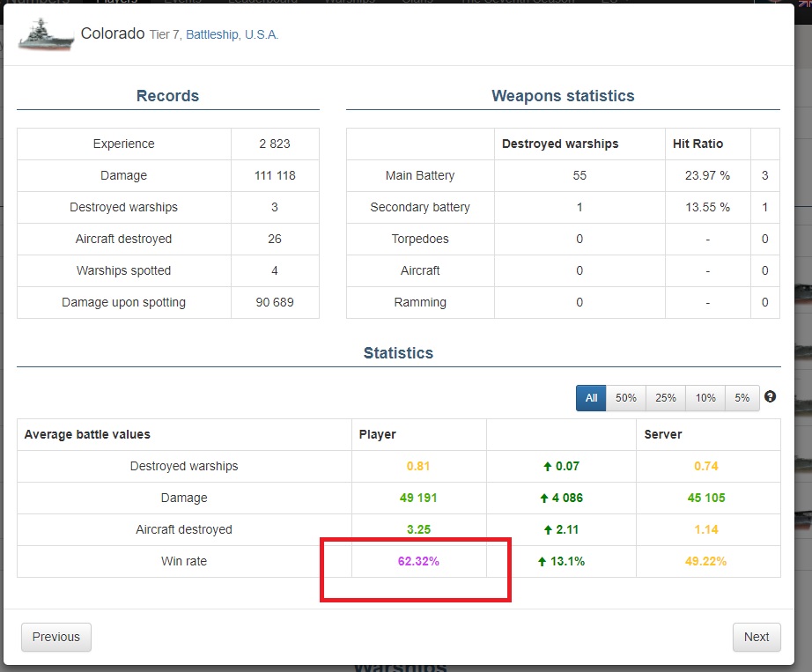
Task: Select the 25% filter button
Action: pos(666,398)
